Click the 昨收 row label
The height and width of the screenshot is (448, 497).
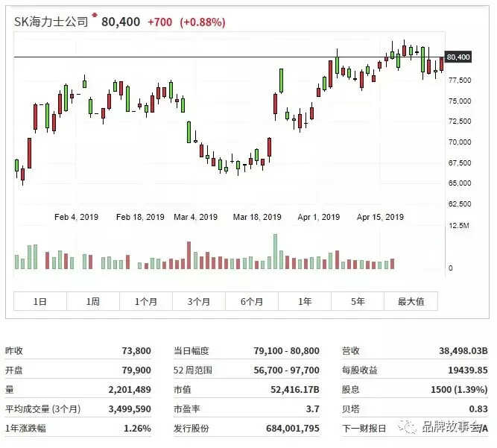point(14,350)
